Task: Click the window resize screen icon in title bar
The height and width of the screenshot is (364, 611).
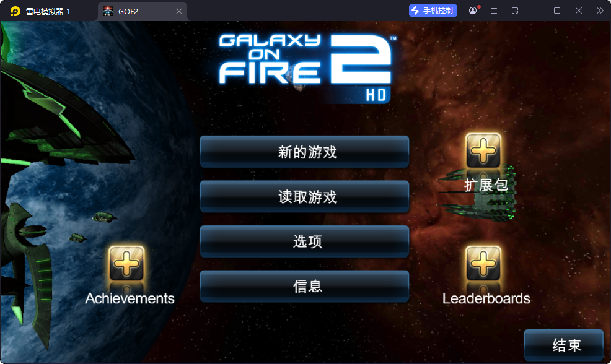Action: tap(515, 11)
